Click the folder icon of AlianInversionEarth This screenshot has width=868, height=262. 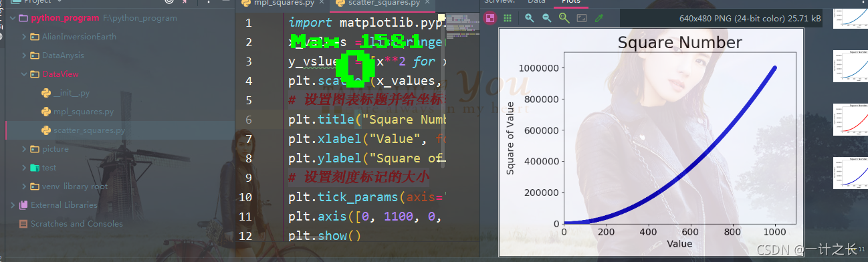tap(35, 37)
